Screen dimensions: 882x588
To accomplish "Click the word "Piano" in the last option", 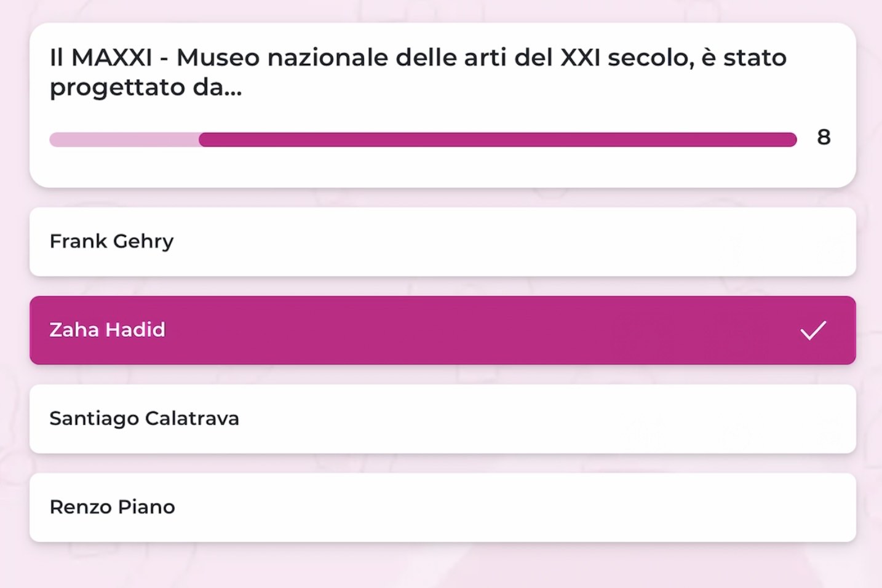I will tap(146, 507).
